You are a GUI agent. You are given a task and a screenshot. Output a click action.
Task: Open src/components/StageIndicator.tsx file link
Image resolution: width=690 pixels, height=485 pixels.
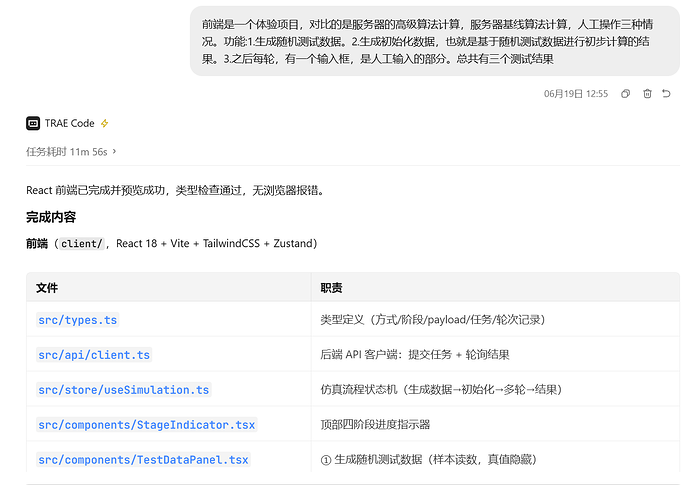[x=147, y=425]
